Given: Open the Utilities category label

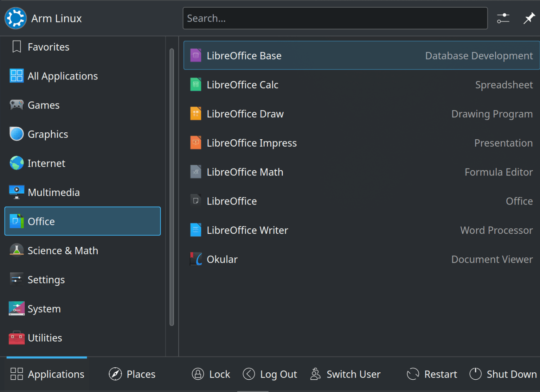Looking at the screenshot, I should [x=45, y=338].
